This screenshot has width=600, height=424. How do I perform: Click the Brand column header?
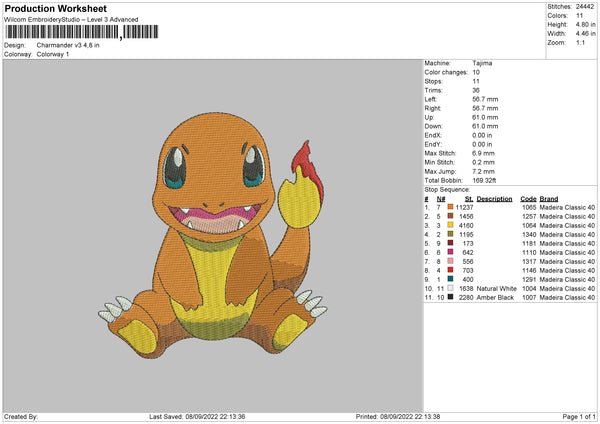pos(549,198)
